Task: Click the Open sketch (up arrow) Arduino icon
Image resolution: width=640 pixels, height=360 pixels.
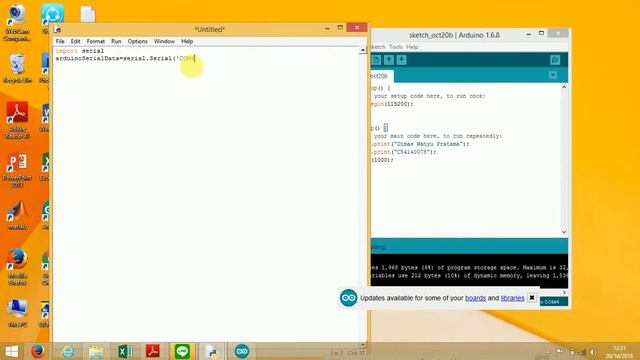Action: (389, 60)
